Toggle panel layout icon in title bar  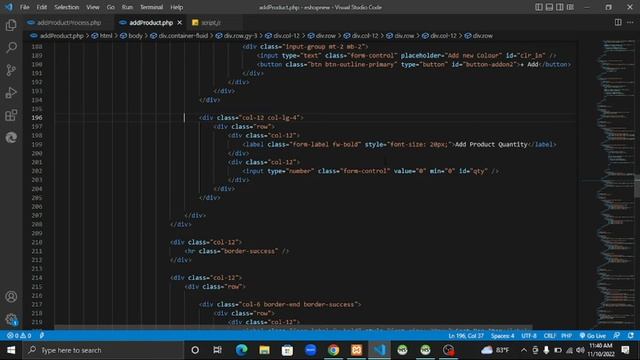(549, 7)
